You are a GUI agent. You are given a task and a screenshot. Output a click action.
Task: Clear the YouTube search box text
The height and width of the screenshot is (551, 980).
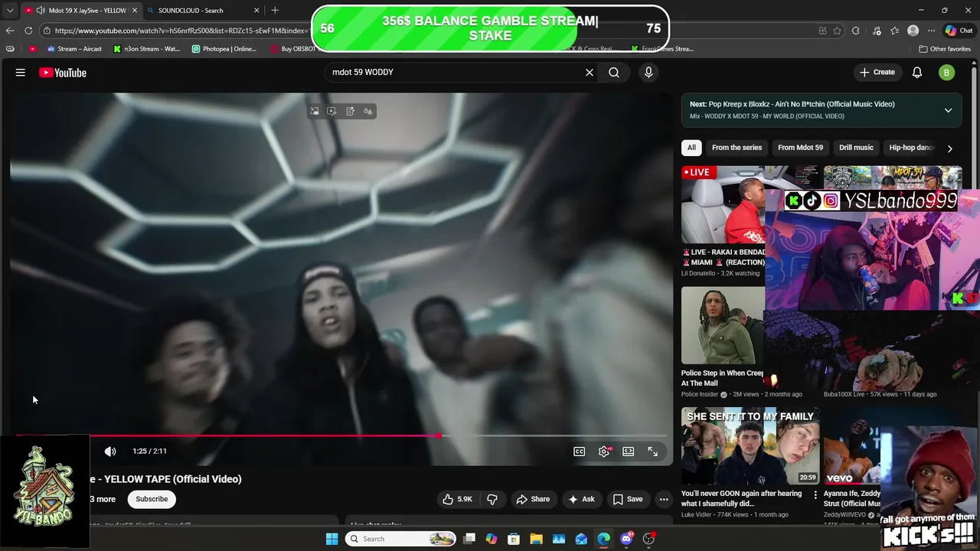[x=590, y=72]
